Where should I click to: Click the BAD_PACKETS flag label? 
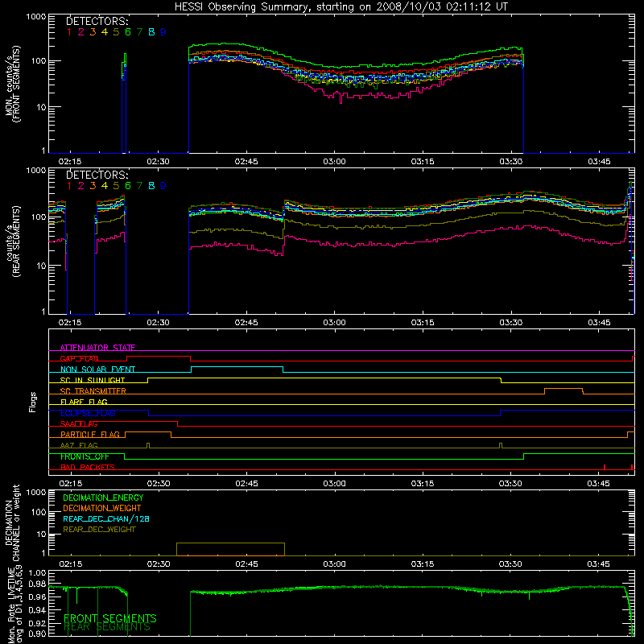point(88,468)
